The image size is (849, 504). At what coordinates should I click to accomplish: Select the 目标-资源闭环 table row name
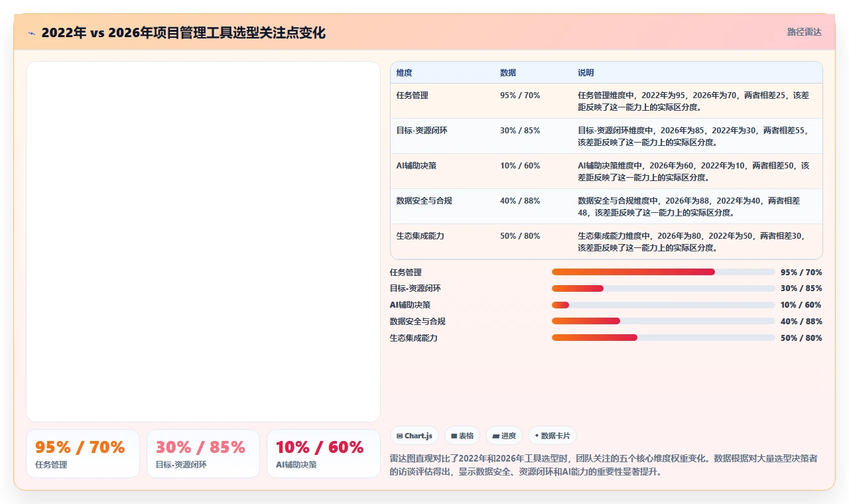coord(422,131)
